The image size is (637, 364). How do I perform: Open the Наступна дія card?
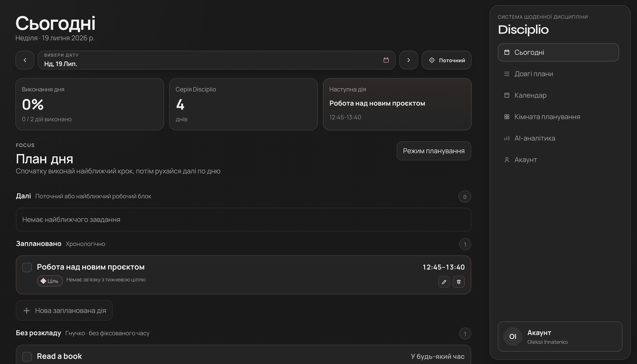click(x=397, y=104)
